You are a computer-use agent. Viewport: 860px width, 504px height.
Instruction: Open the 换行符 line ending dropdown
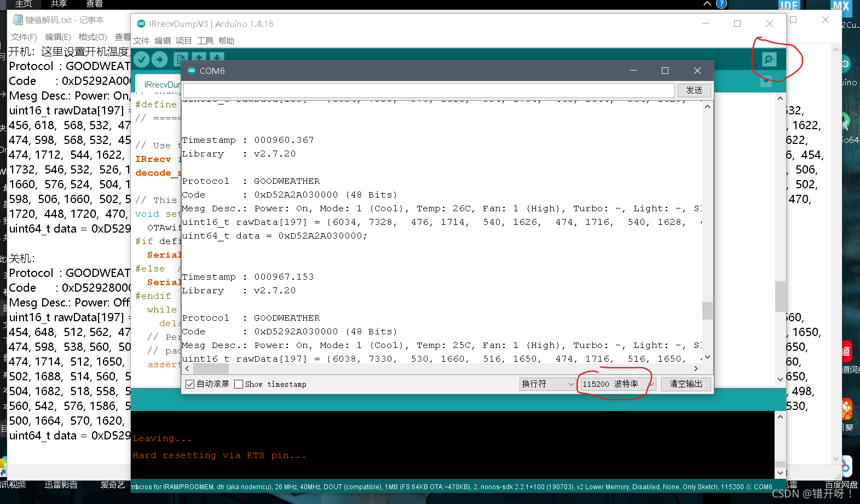[x=547, y=384]
